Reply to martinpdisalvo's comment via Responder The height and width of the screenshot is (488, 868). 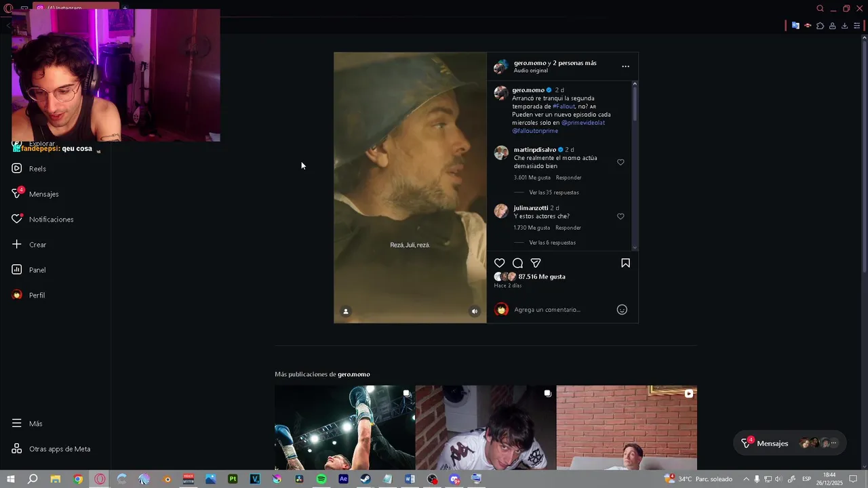pyautogui.click(x=568, y=178)
